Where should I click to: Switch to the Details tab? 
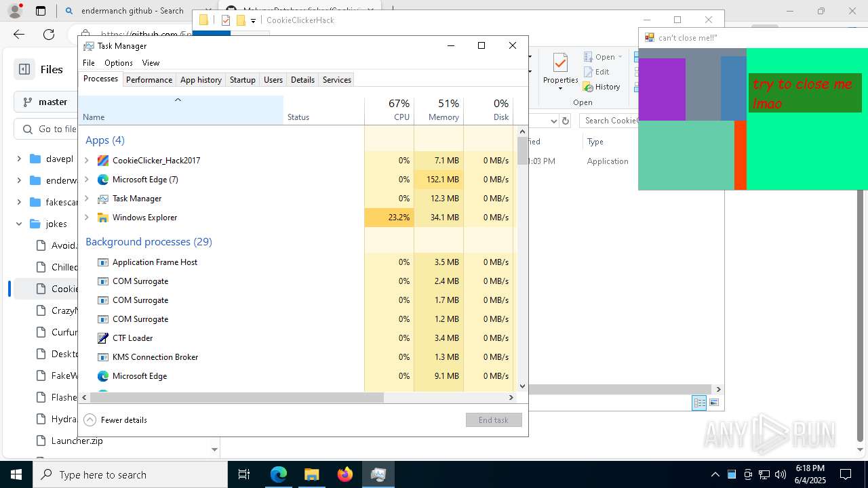(302, 80)
